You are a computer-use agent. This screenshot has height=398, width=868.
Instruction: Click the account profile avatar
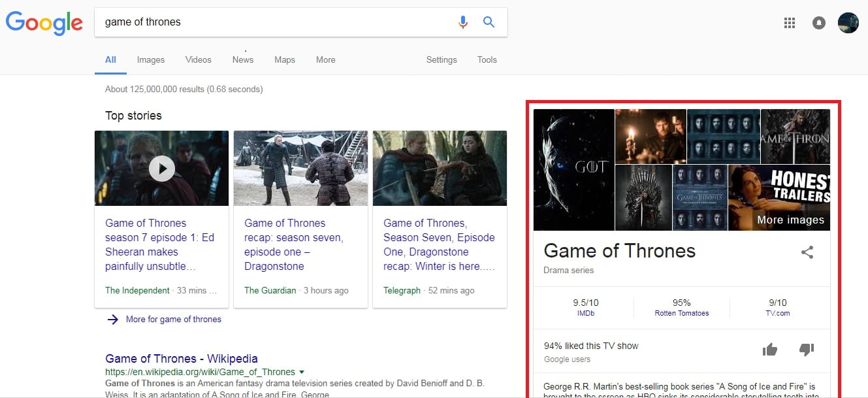pyautogui.click(x=848, y=23)
